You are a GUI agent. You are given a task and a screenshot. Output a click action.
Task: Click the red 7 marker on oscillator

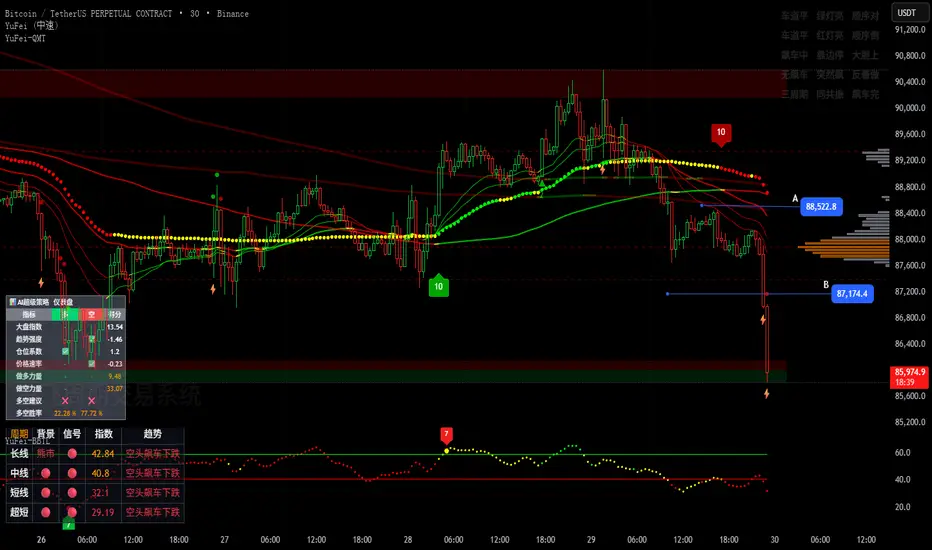(x=446, y=435)
